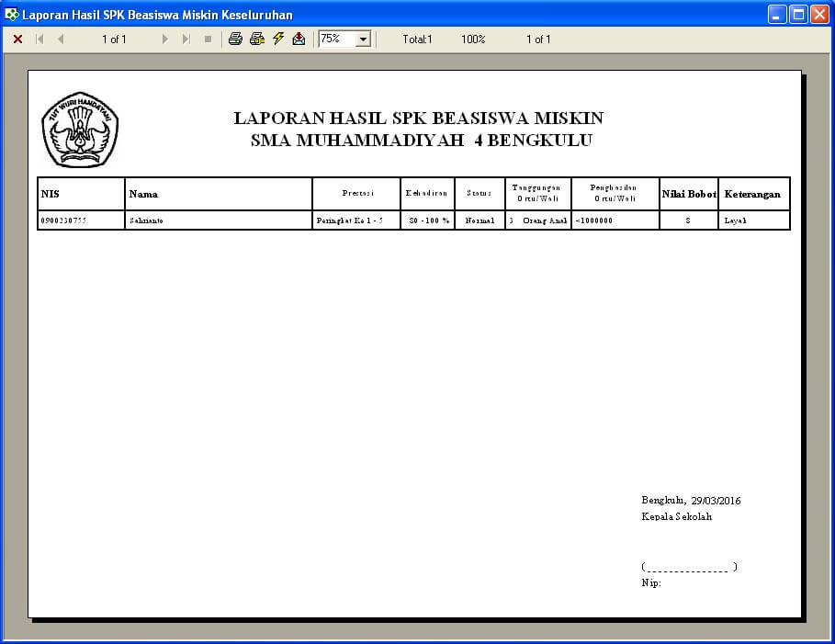Jump to the last report page
835x644 pixels.
coord(186,39)
